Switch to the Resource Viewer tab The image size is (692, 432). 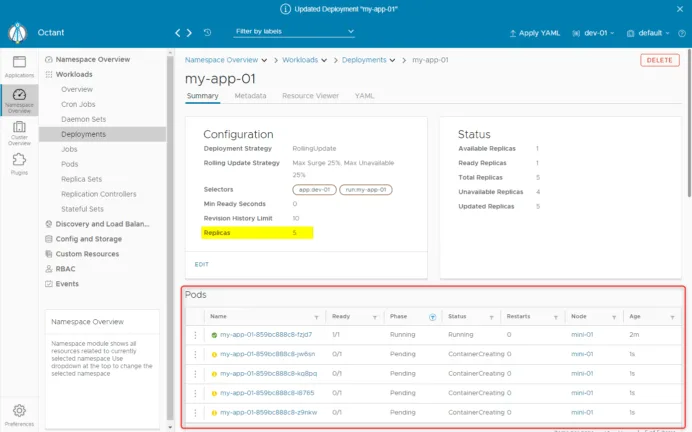[311, 96]
